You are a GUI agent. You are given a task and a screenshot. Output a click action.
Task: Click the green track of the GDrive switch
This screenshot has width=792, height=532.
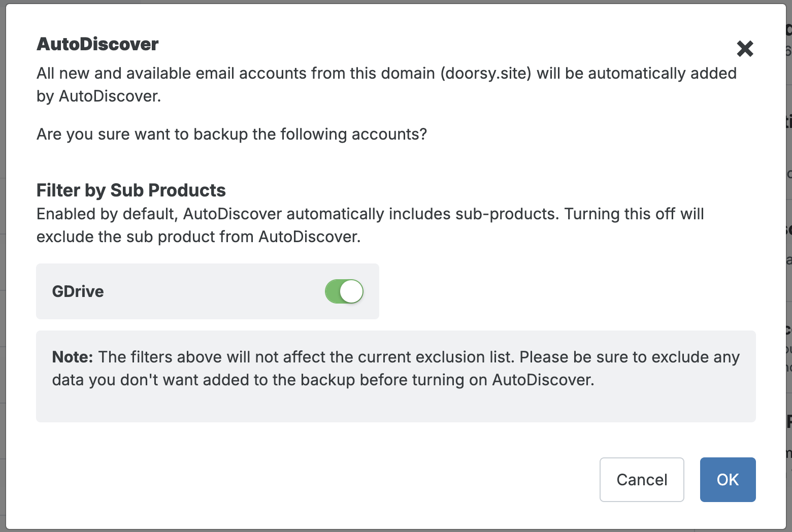point(333,291)
